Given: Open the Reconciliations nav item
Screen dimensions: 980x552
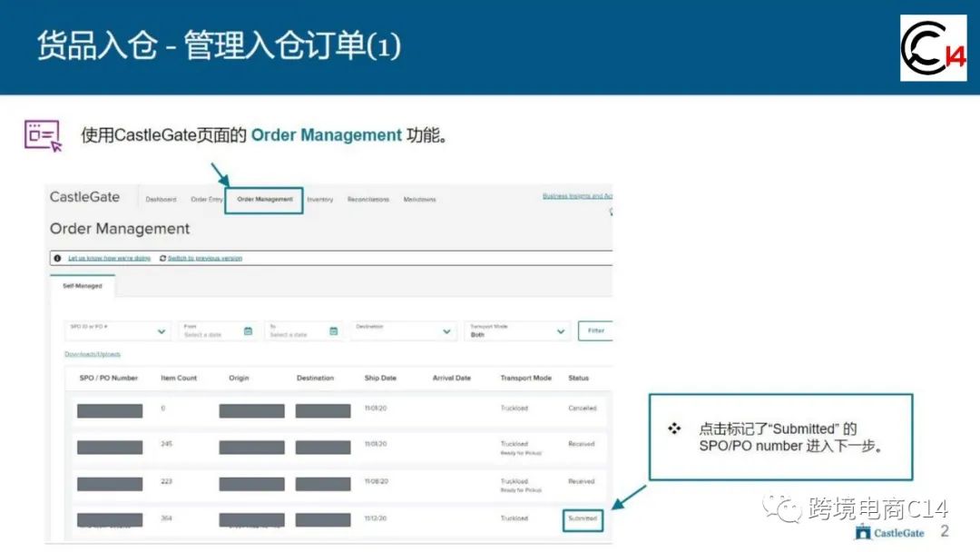Looking at the screenshot, I should (x=368, y=200).
